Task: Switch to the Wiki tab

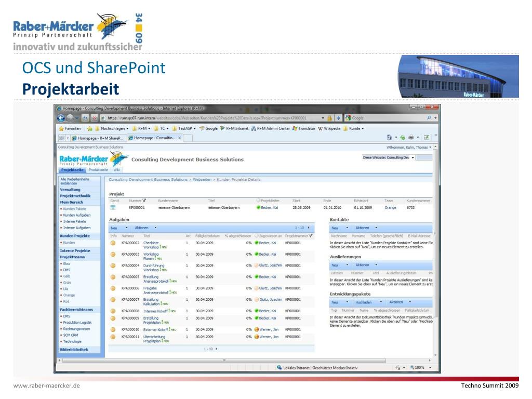Action: (116, 170)
